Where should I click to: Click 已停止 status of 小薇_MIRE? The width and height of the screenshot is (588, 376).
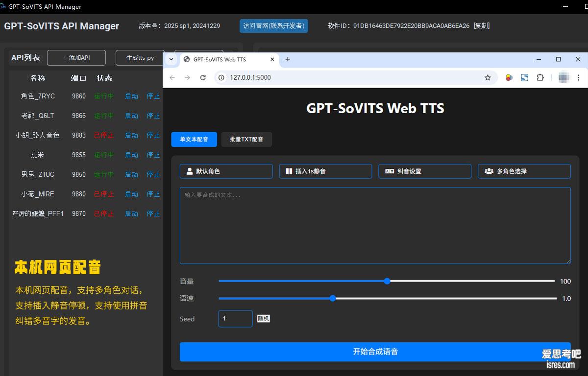point(104,194)
